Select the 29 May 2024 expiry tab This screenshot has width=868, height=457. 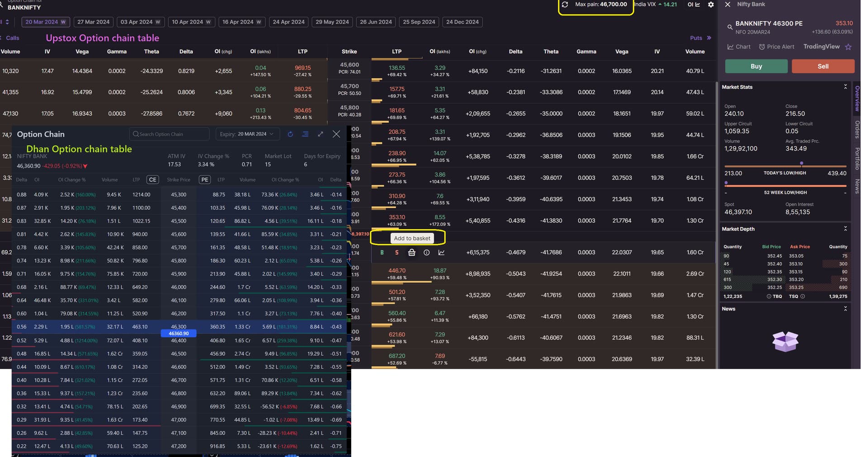332,22
